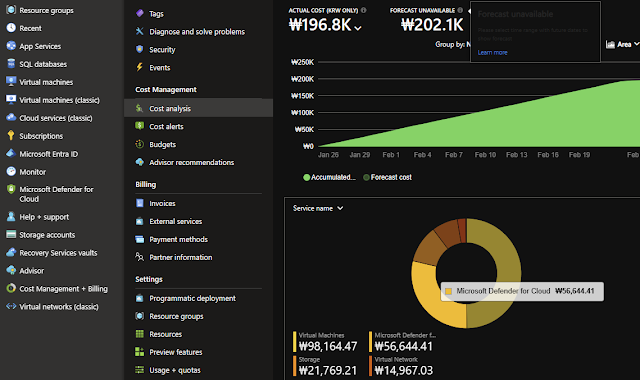640x380 pixels.
Task: Click the Virtual Machines ₩98,164.47 legend
Action: [325, 342]
